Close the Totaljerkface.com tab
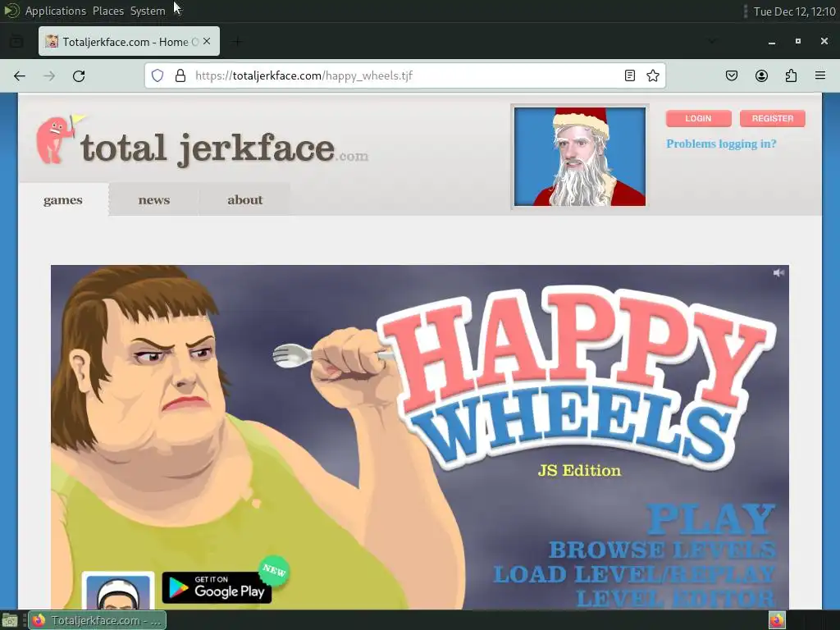This screenshot has height=630, width=840. [207, 41]
